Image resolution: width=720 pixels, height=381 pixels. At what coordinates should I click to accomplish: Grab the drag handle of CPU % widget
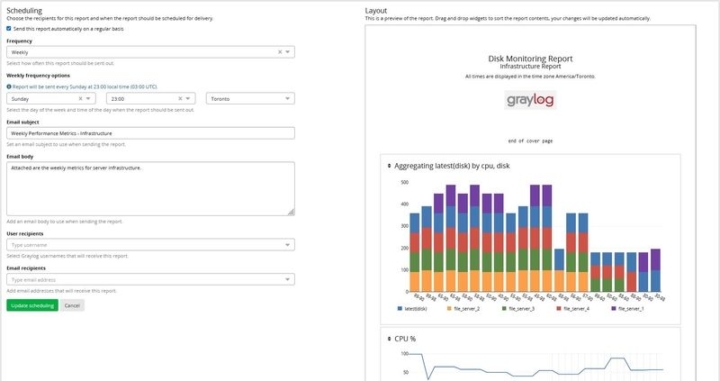[389, 339]
